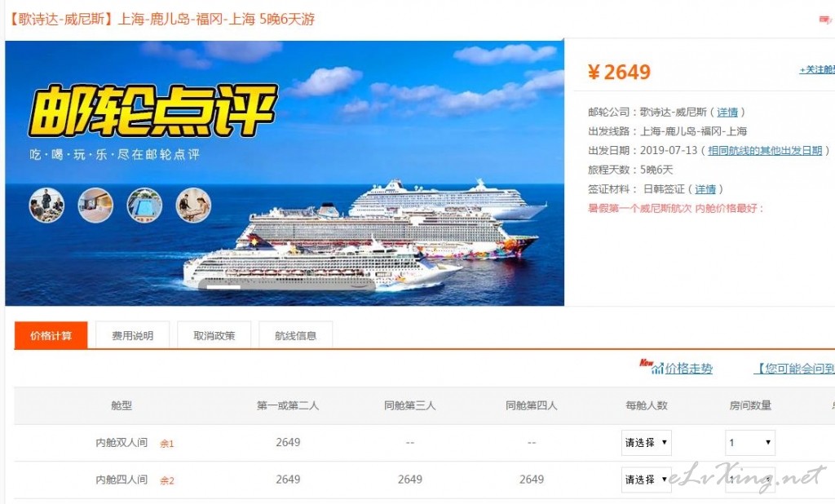Open 详情 link next to visa materials
835x504 pixels.
click(705, 189)
